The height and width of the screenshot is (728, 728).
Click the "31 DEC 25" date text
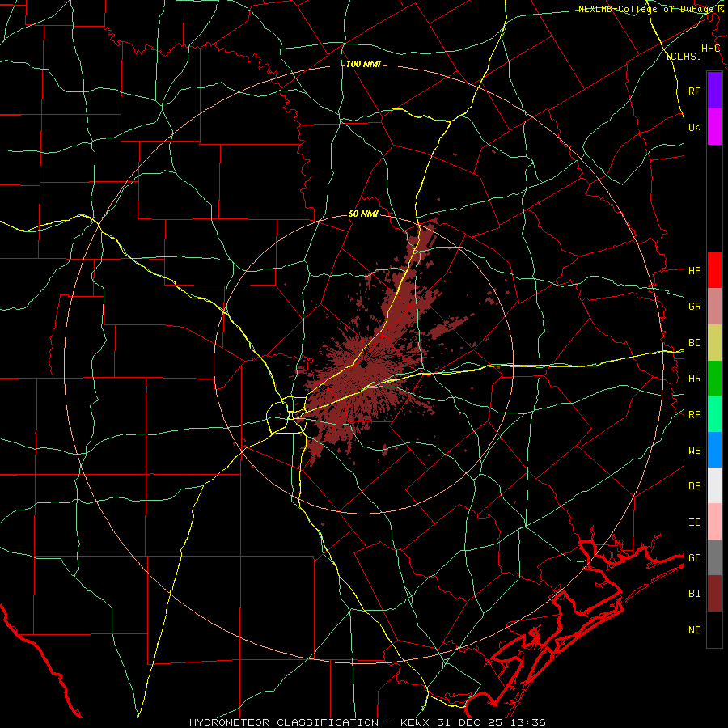point(470,722)
